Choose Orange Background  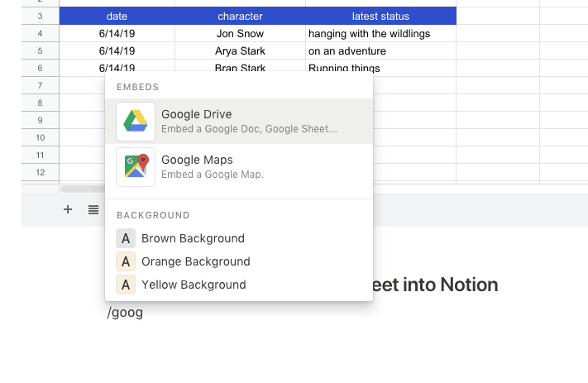pyautogui.click(x=239, y=261)
